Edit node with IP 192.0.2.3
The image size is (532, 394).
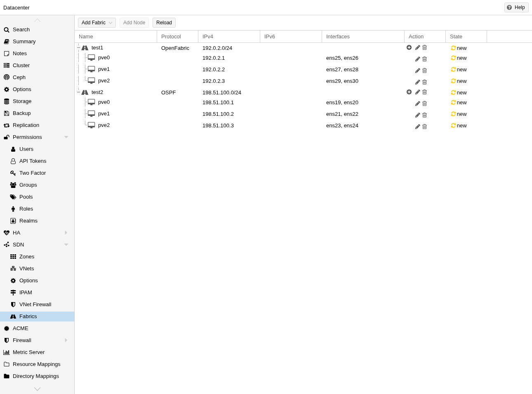pos(417,82)
